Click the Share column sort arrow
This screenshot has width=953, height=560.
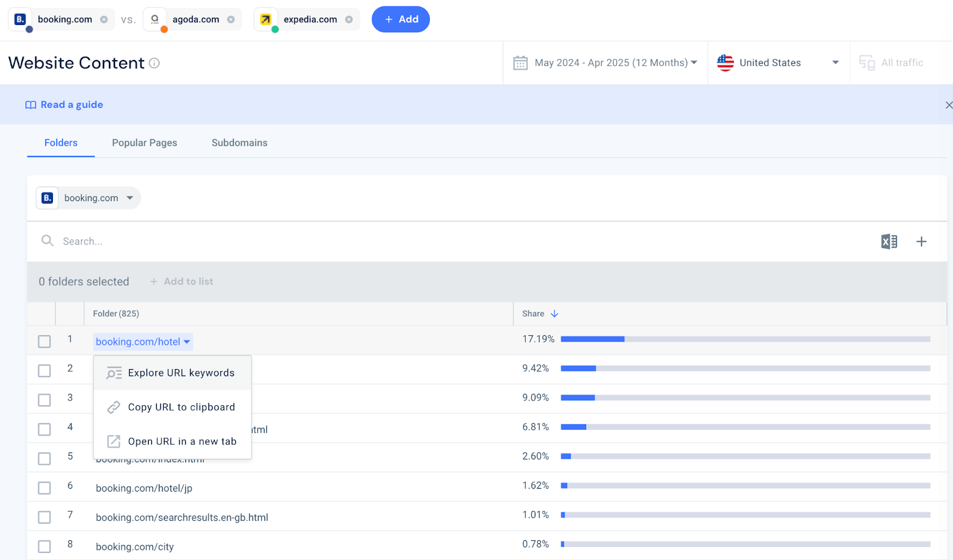tap(555, 314)
